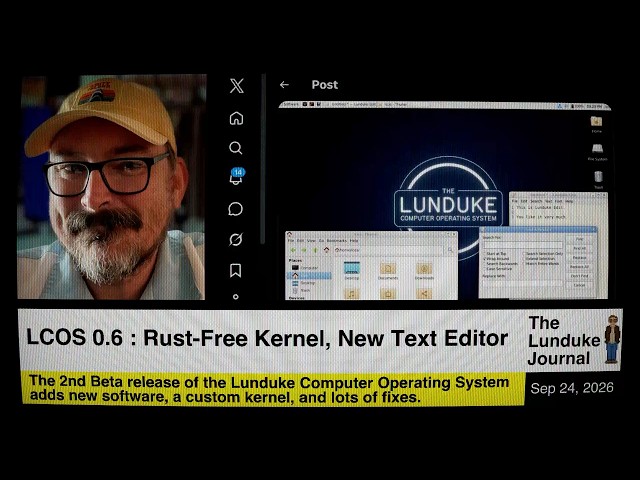
Task: Click the Replace button in find dialog
Action: (580, 258)
